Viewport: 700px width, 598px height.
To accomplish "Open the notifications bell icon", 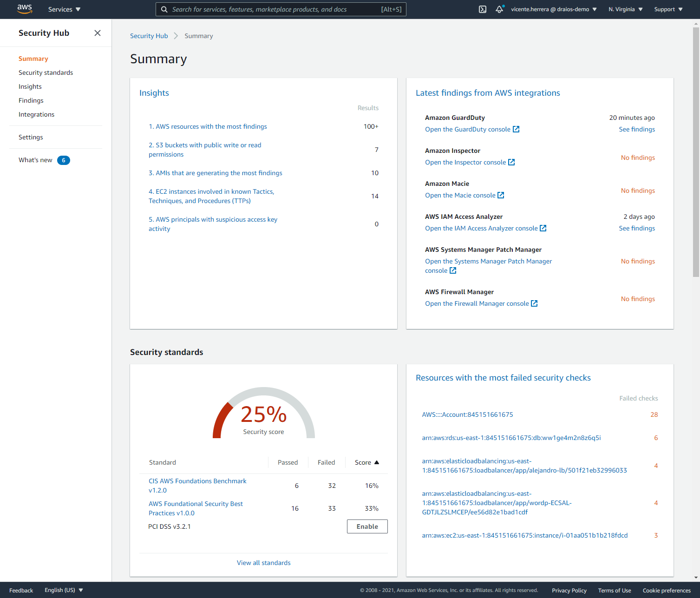I will pyautogui.click(x=499, y=9).
